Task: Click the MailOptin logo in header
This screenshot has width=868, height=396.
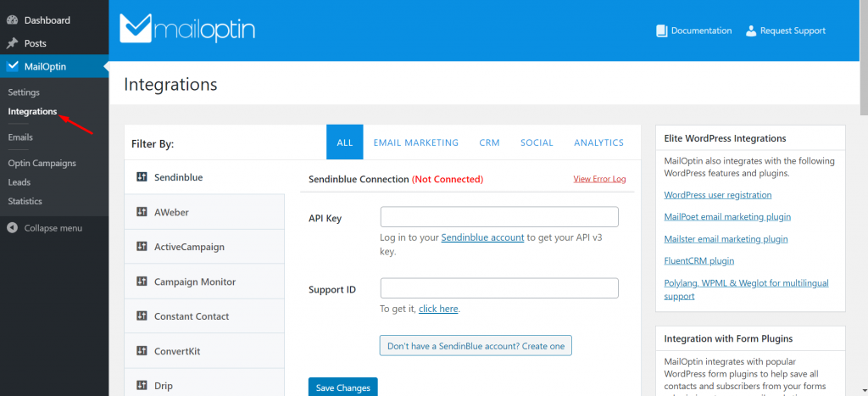Action: click(187, 28)
